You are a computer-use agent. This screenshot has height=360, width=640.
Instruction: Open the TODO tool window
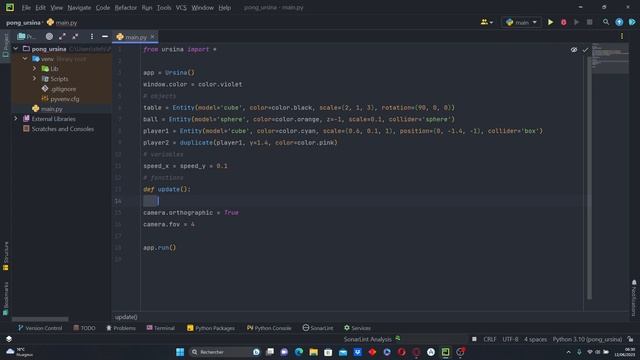pos(84,328)
